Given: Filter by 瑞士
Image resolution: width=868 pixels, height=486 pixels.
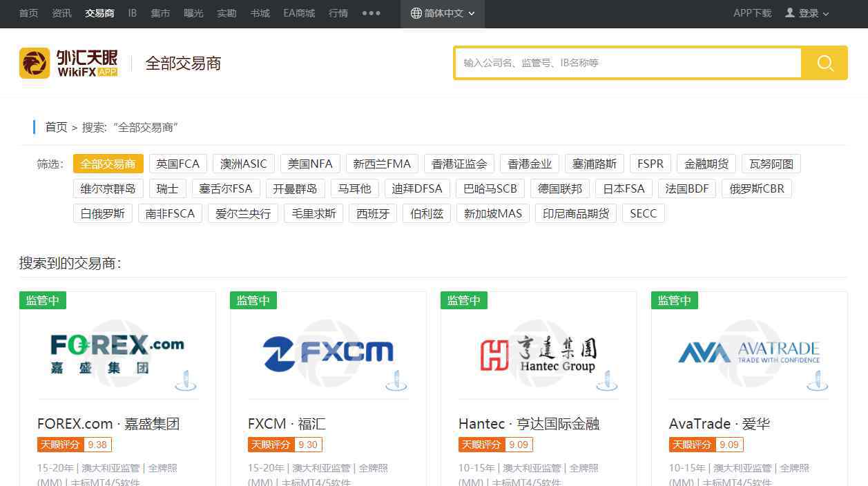Looking at the screenshot, I should [x=167, y=188].
